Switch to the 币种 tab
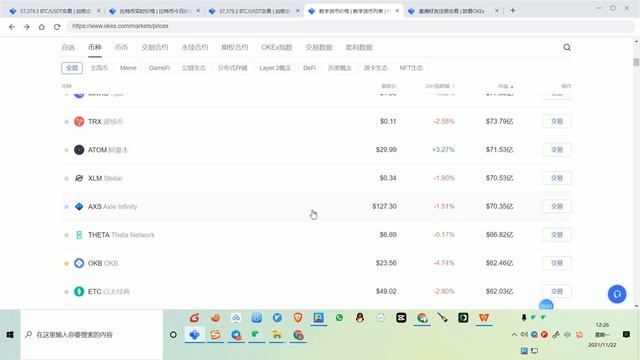This screenshot has width=640, height=360. (x=95, y=47)
